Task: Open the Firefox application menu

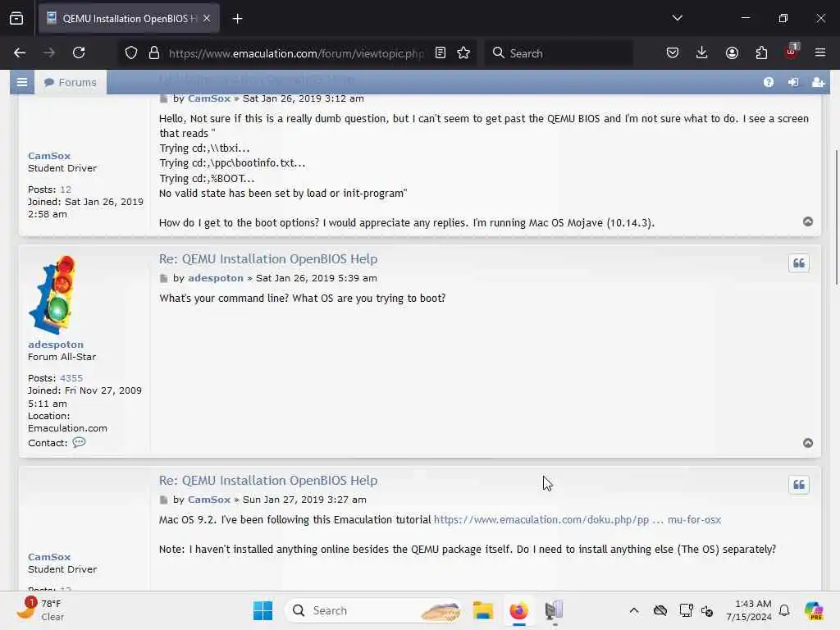Action: (820, 52)
